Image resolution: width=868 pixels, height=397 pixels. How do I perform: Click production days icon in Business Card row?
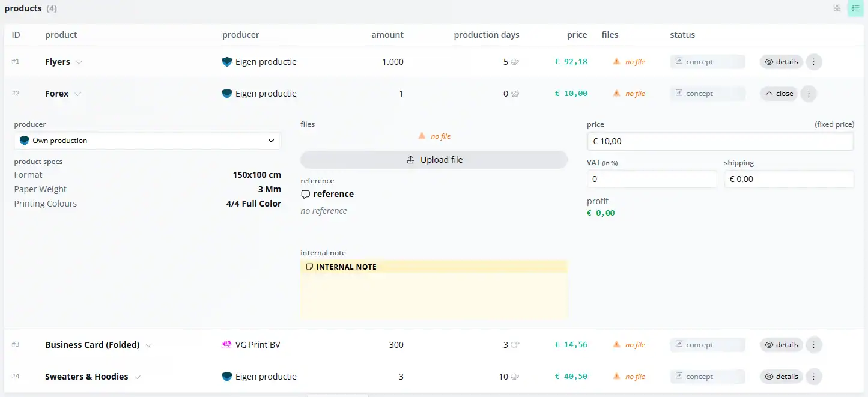[x=515, y=345]
